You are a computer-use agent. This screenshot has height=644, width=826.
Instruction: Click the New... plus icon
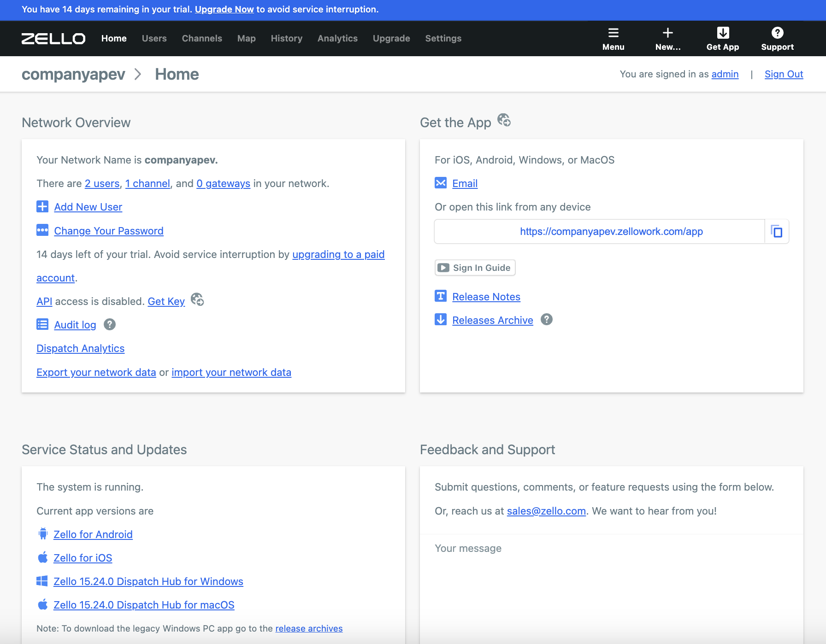667,33
